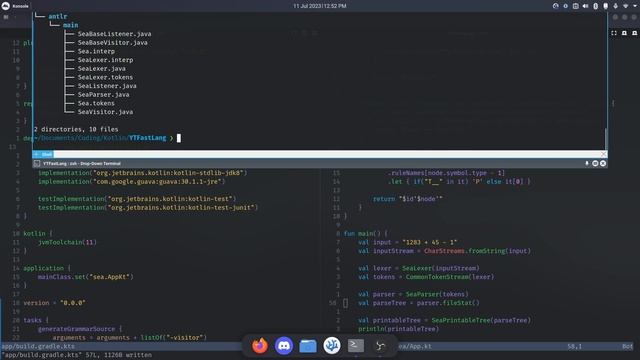640x360 pixels.
Task: Click the terminal prompt cursor
Action: 179,138
